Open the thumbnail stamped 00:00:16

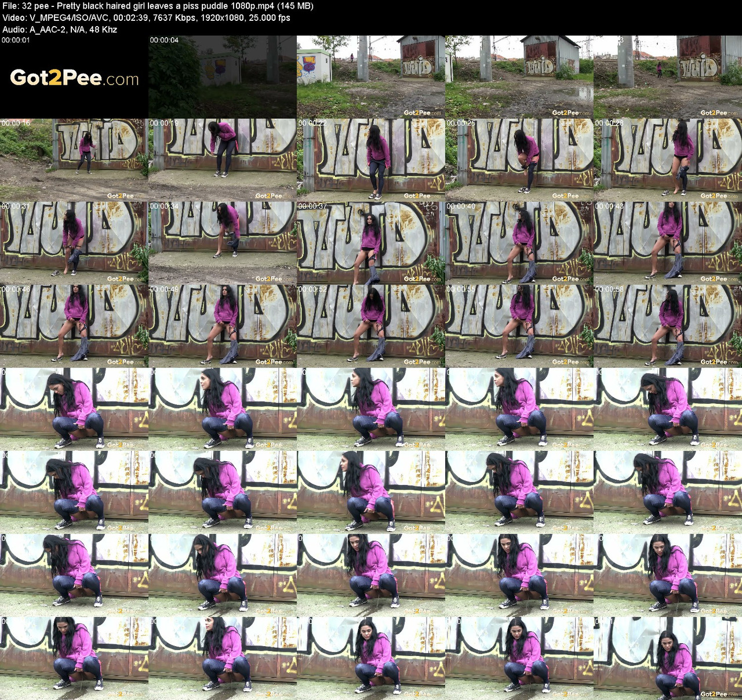(74, 160)
